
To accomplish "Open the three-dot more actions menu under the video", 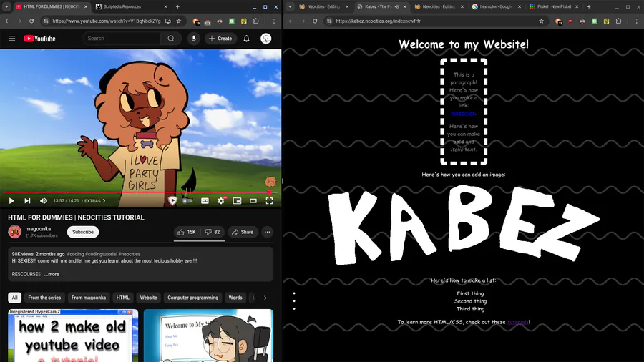I will click(268, 232).
